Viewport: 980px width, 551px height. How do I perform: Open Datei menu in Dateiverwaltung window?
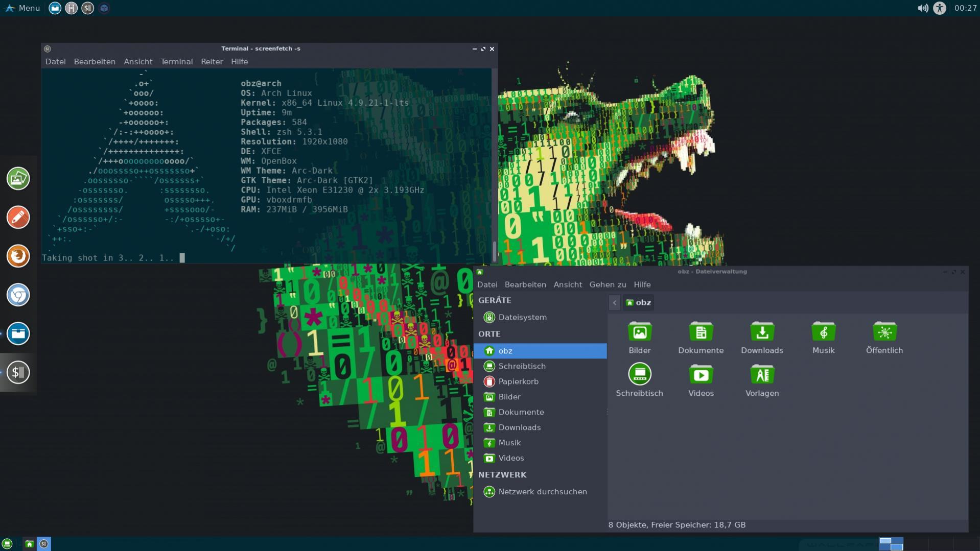click(487, 284)
